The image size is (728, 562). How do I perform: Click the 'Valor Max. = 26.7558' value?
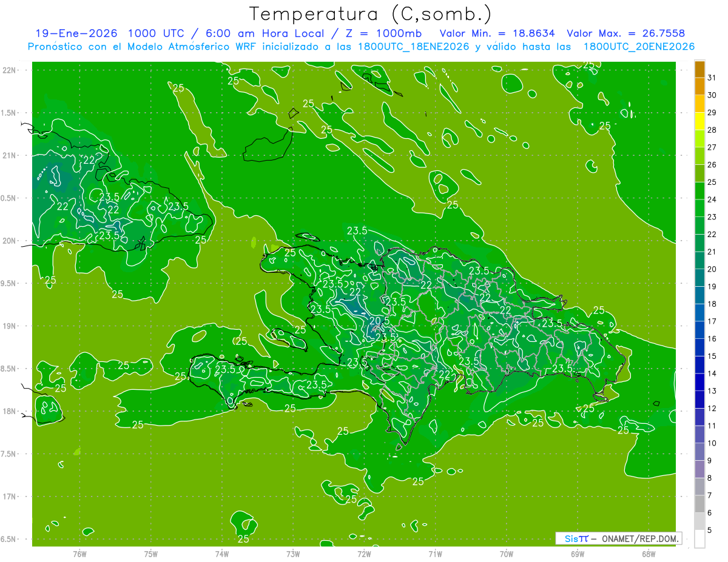pyautogui.click(x=626, y=33)
